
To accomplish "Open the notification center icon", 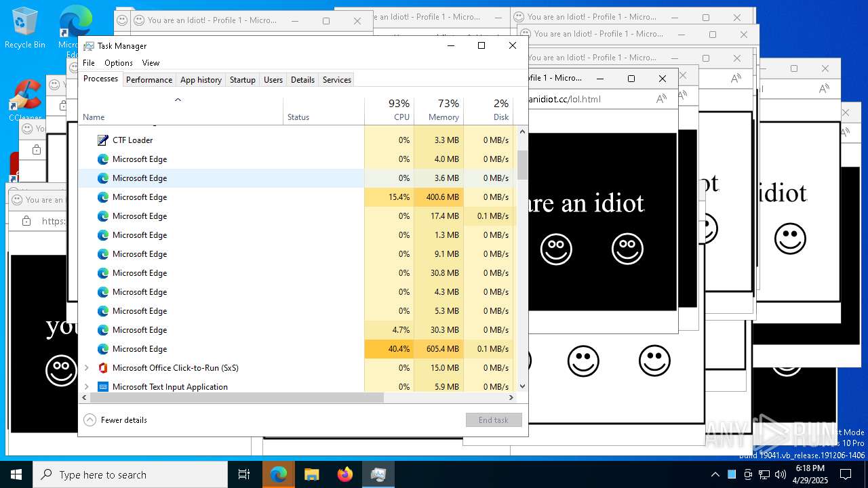I will (x=846, y=474).
